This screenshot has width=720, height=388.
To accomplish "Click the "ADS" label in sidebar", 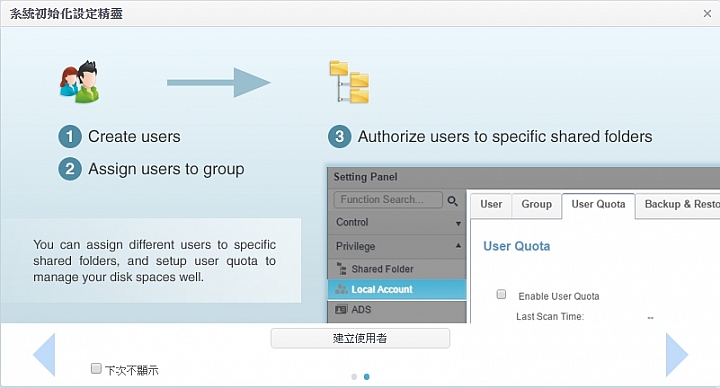I will [361, 309].
